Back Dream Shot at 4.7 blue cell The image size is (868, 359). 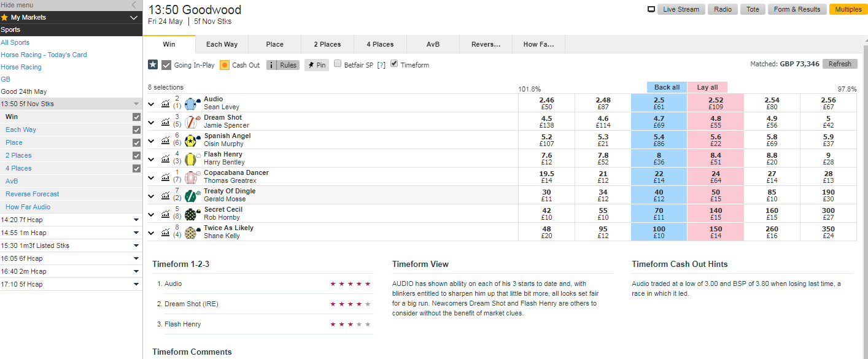(659, 122)
